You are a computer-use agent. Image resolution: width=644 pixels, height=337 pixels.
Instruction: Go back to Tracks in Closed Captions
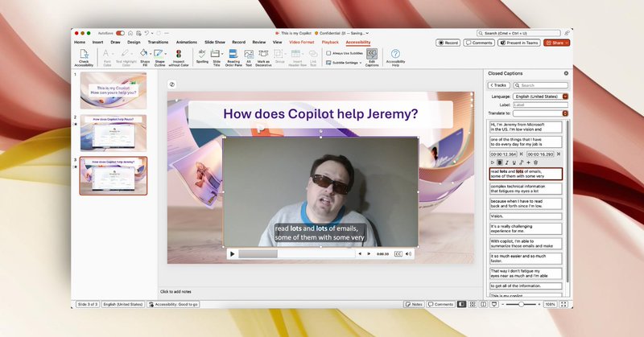click(x=498, y=85)
